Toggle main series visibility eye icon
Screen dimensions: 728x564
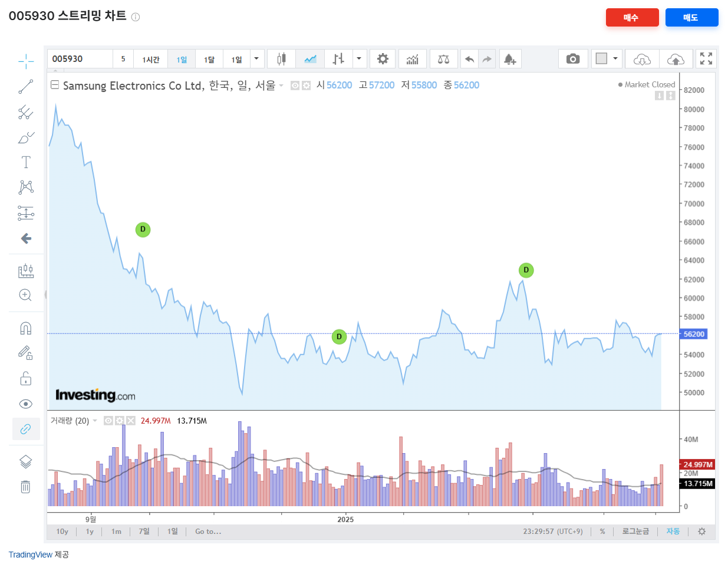point(295,86)
